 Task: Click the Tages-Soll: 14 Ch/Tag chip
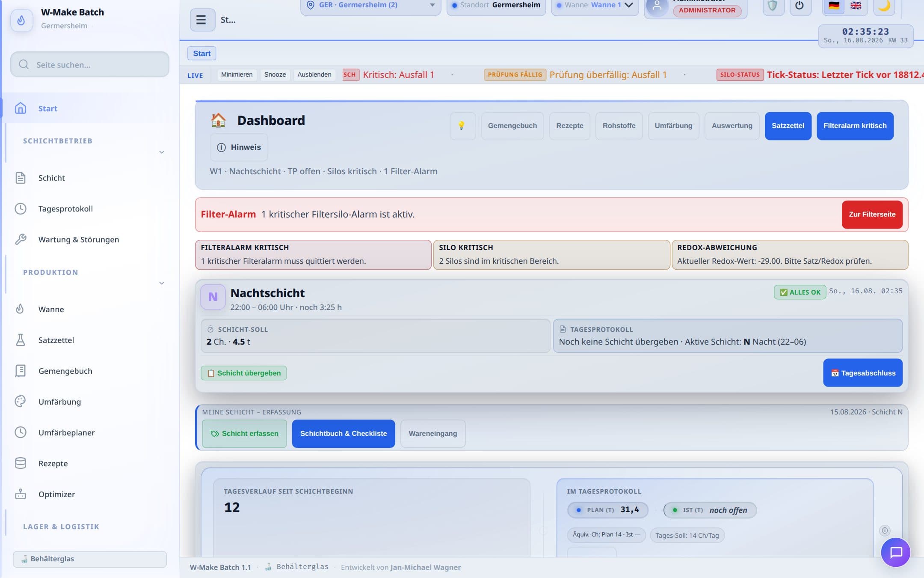[687, 535]
